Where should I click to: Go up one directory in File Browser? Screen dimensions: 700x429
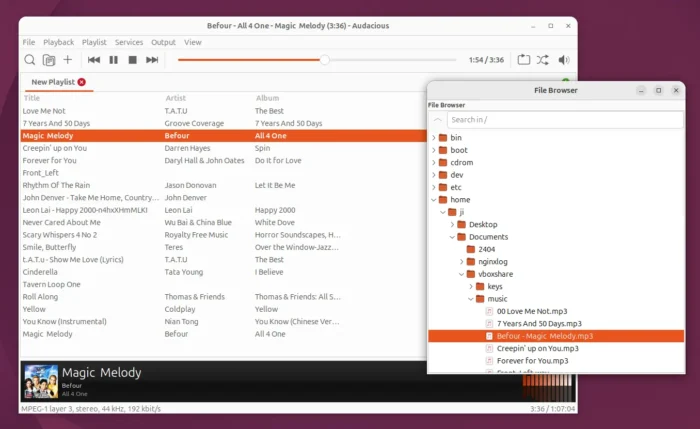tap(438, 120)
